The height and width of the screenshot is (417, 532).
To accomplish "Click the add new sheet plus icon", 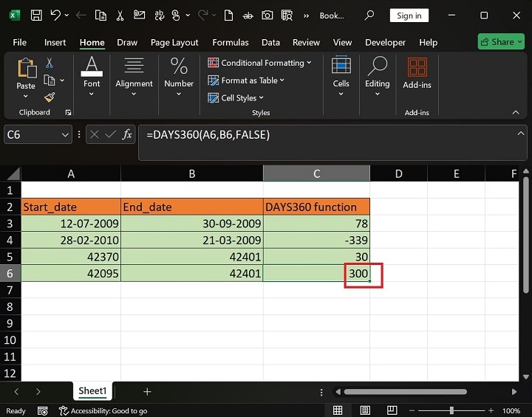I will coord(147,391).
